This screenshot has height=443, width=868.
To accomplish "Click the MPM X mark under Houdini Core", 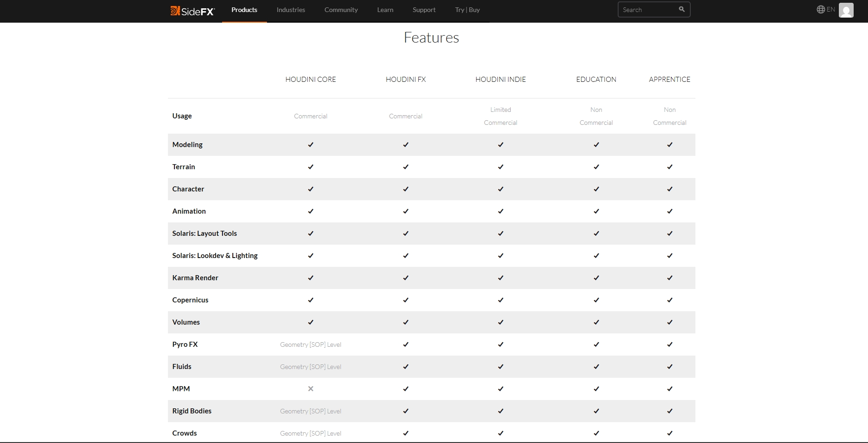I will click(x=310, y=389).
